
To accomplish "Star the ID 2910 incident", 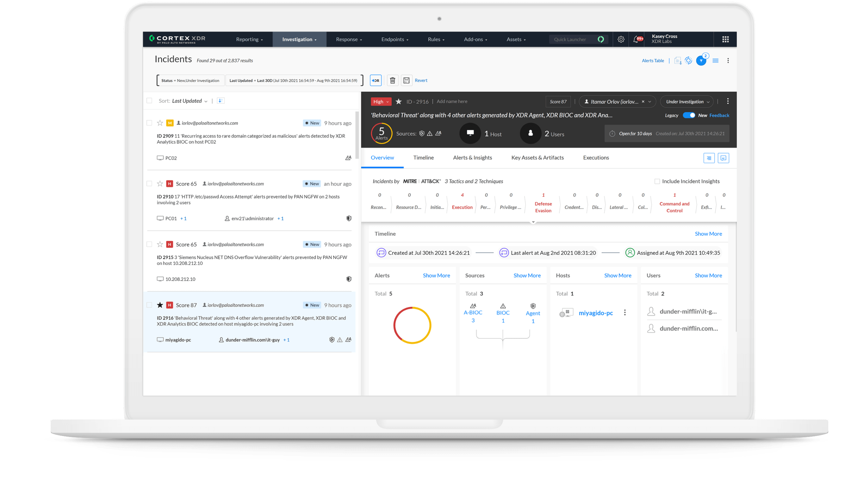I will (x=159, y=183).
